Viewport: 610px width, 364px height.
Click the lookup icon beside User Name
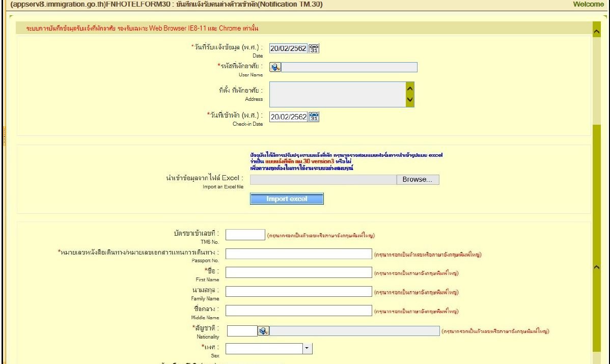click(x=275, y=67)
